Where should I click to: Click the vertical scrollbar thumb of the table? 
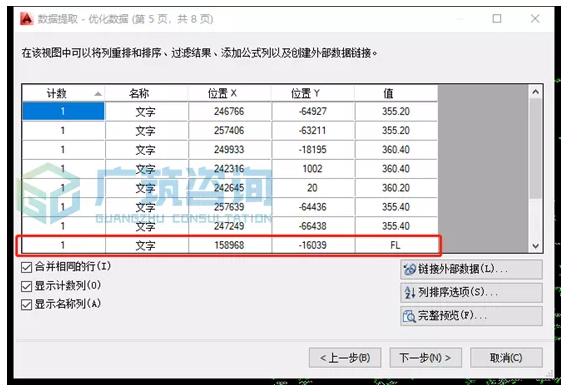point(535,149)
